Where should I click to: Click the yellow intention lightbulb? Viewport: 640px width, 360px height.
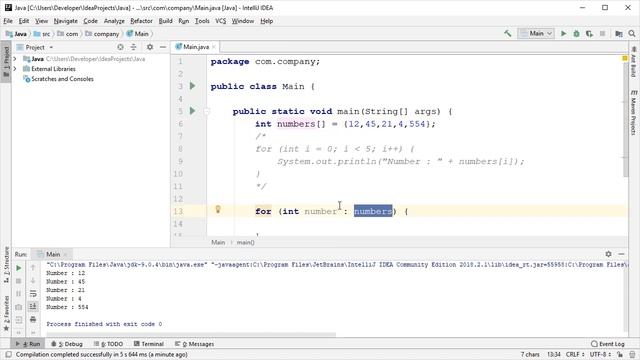pyautogui.click(x=218, y=209)
